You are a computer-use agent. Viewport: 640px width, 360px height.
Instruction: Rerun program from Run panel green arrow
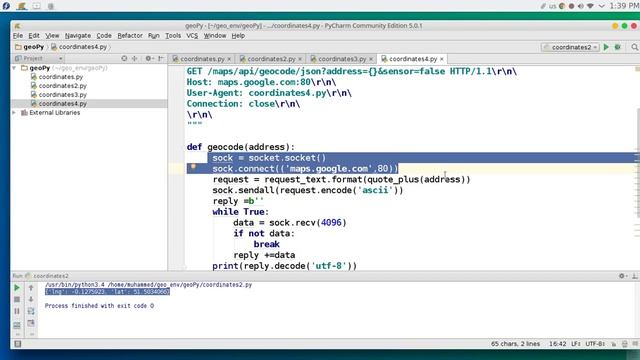[x=17, y=288]
